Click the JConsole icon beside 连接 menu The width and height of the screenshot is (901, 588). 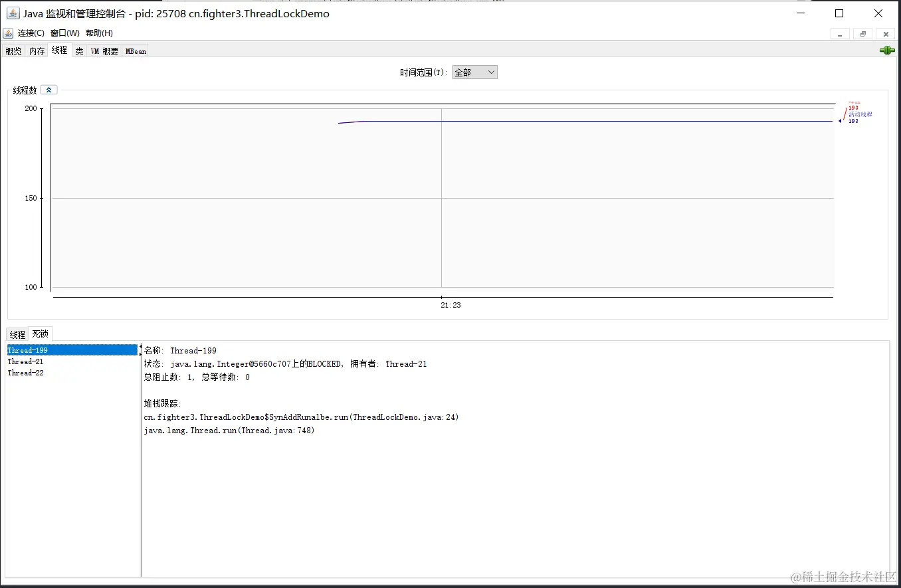point(8,33)
